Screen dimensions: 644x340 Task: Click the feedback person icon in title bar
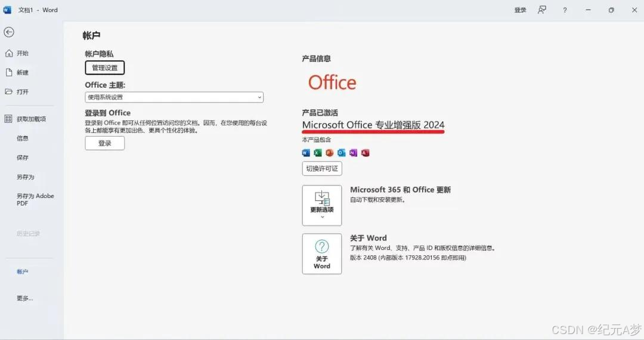pyautogui.click(x=542, y=10)
